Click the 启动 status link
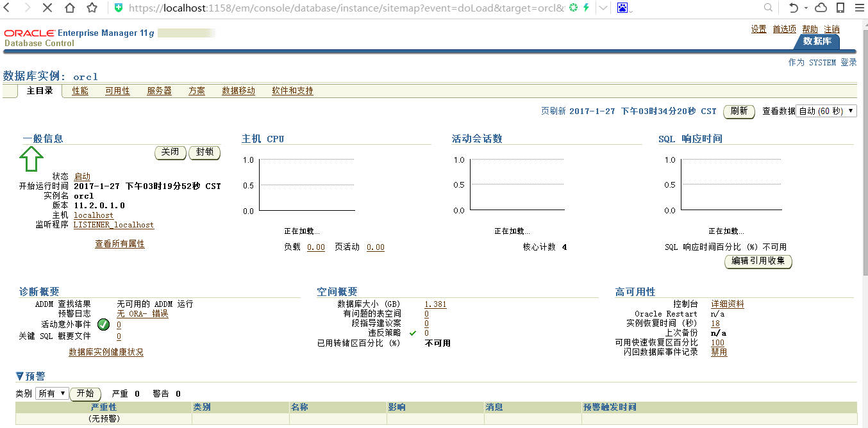Image resolution: width=868 pixels, height=428 pixels. (x=82, y=176)
